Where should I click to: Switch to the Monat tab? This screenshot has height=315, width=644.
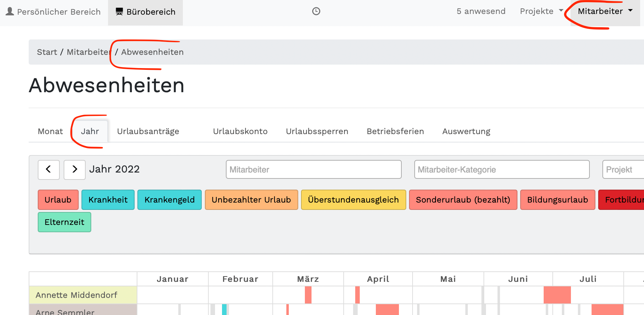(50, 131)
